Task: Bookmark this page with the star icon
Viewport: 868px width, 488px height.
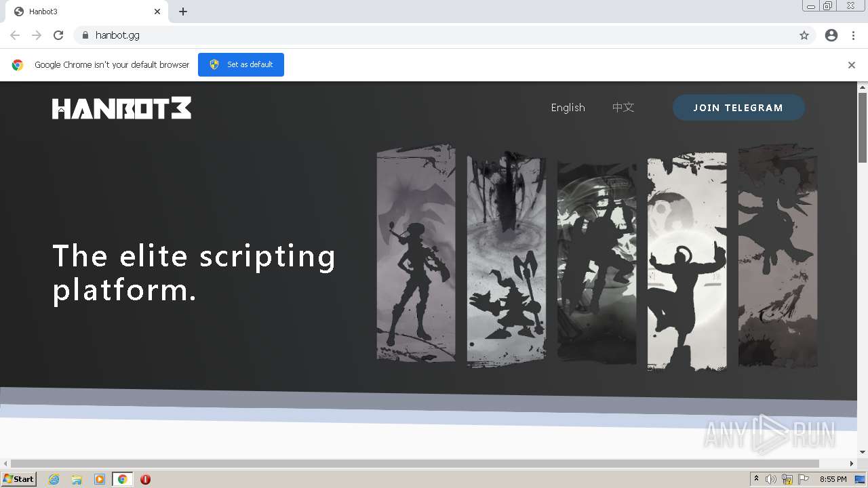Action: [804, 35]
